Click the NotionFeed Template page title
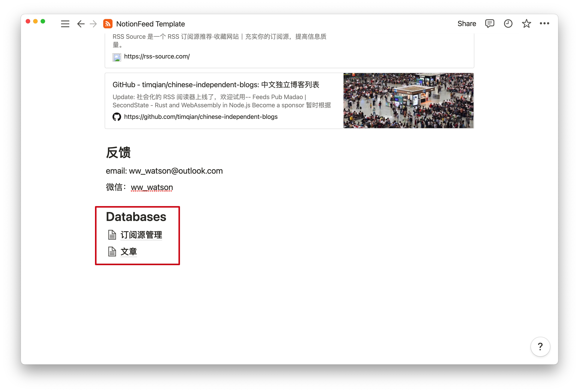The image size is (579, 392). pos(151,24)
